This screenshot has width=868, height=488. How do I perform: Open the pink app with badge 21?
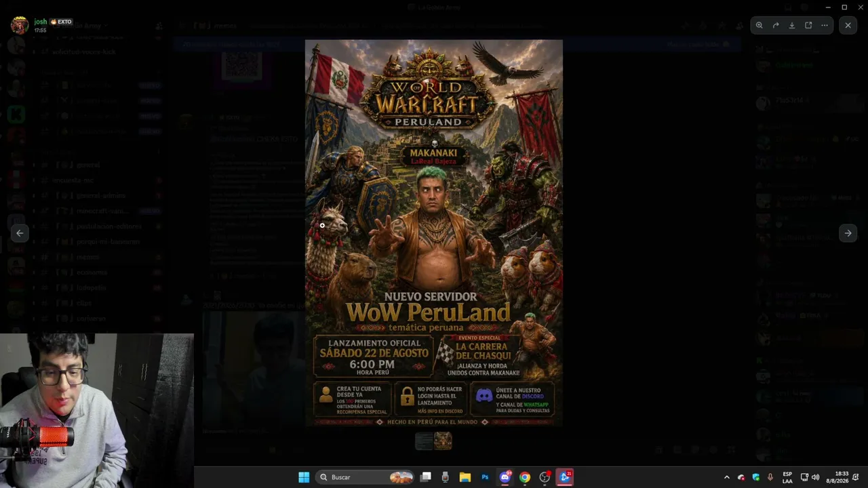pyautogui.click(x=564, y=477)
